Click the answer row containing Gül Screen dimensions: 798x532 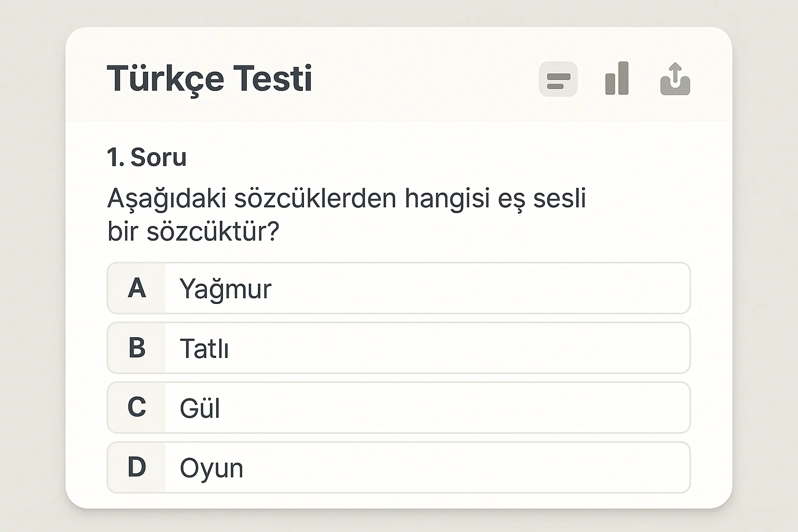[398, 408]
